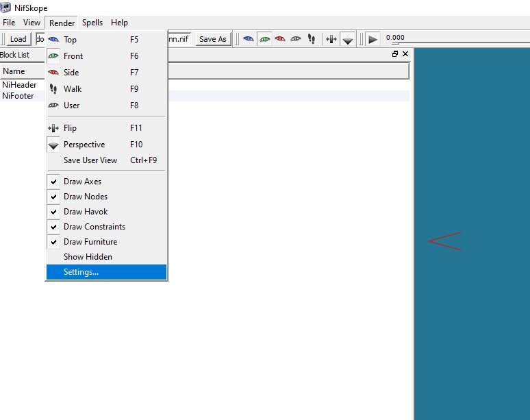530x420 pixels.
Task: Choose Walk view menu entry
Action: click(x=106, y=89)
